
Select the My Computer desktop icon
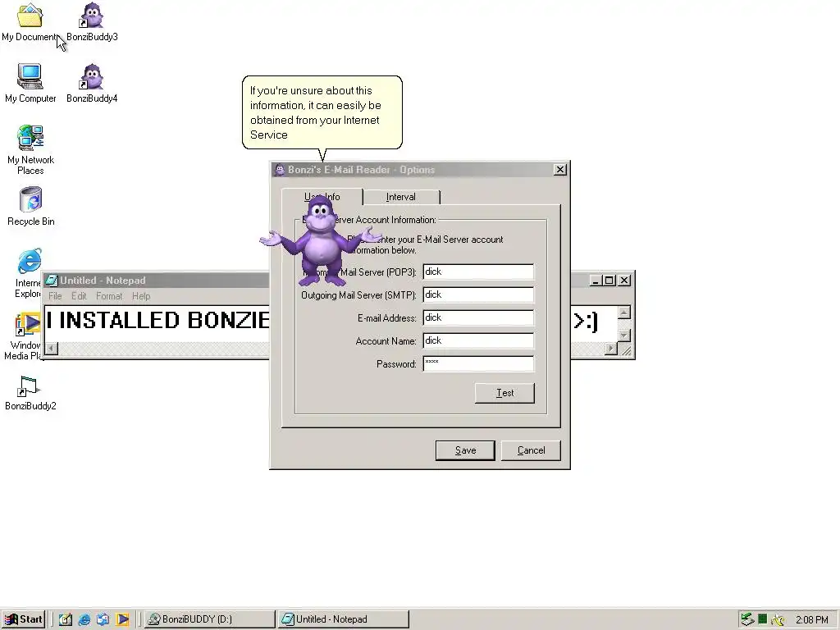30,83
